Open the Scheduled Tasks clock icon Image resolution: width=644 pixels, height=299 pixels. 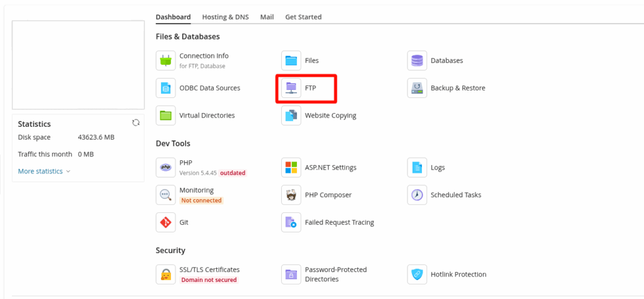(417, 195)
